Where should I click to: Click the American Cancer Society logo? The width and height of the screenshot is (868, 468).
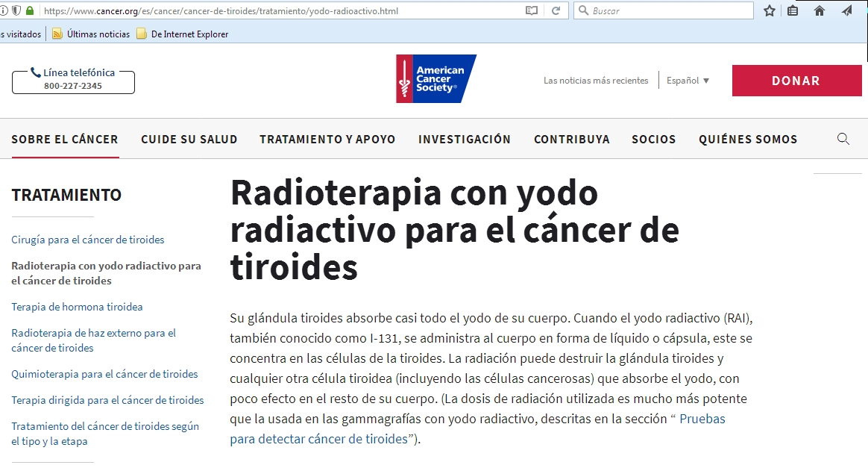pyautogui.click(x=435, y=78)
